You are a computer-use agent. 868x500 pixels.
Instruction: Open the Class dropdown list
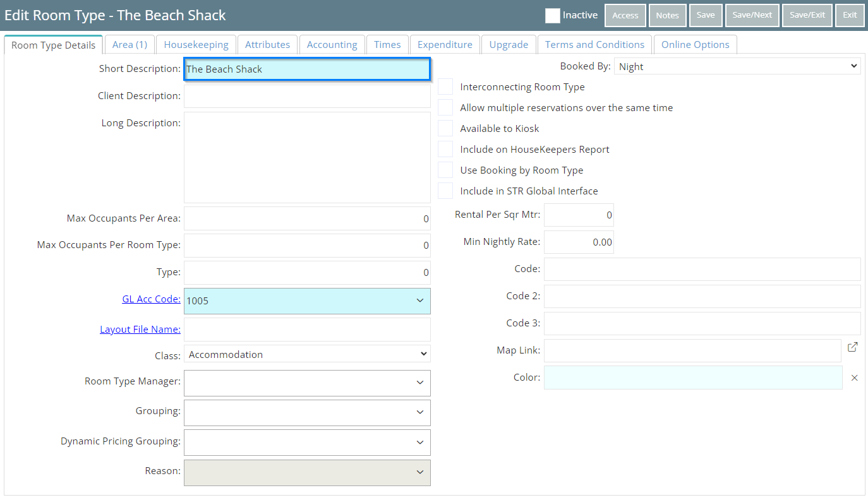(x=307, y=355)
